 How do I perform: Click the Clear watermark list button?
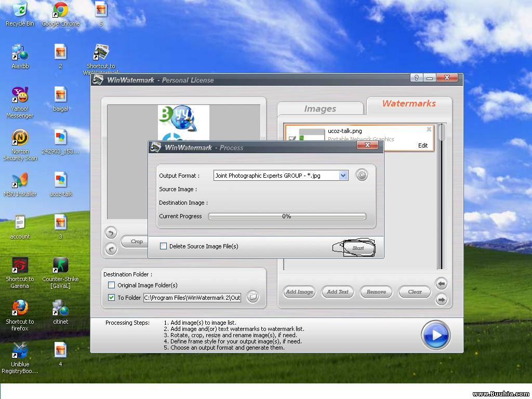pos(415,292)
